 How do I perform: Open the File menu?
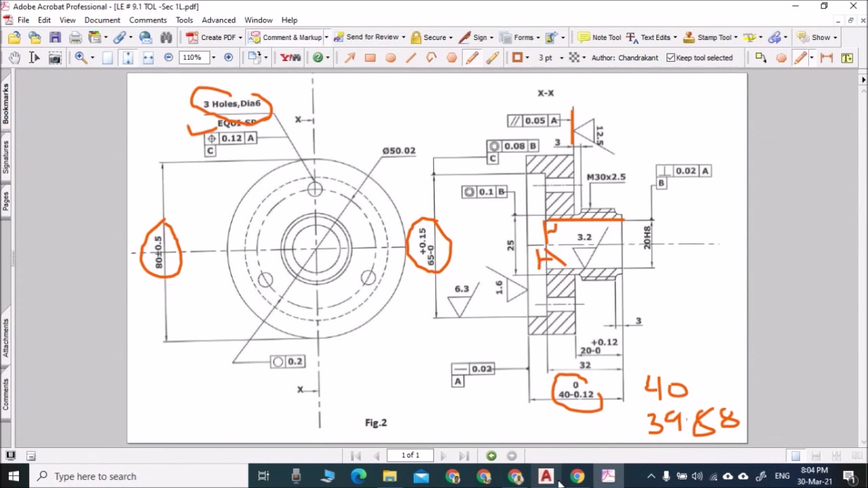(23, 20)
